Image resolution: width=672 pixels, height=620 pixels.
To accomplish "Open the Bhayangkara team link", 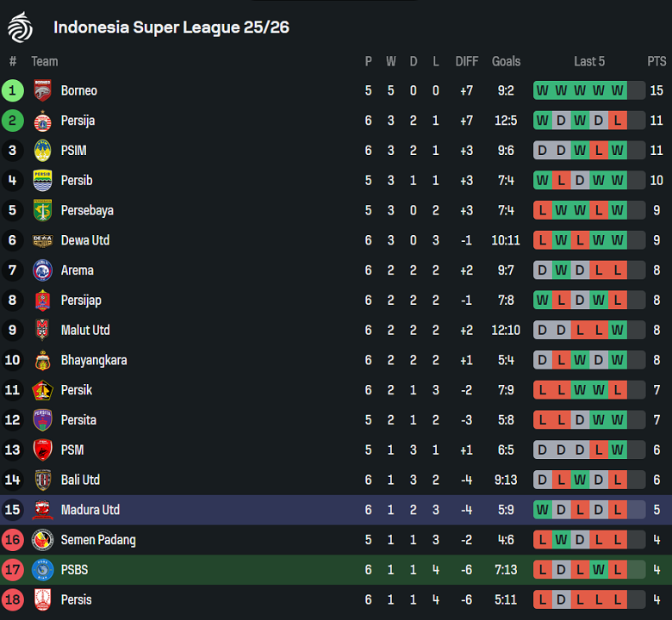I will pyautogui.click(x=93, y=360).
